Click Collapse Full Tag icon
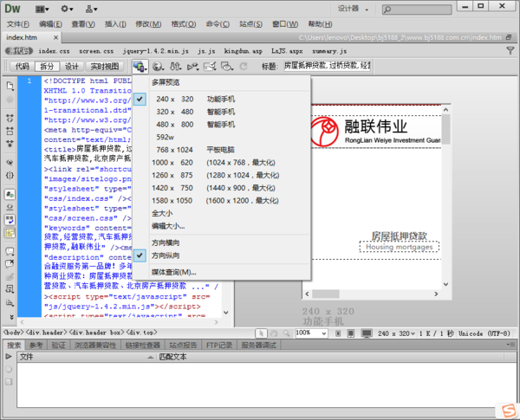The image size is (520, 420). [10, 118]
